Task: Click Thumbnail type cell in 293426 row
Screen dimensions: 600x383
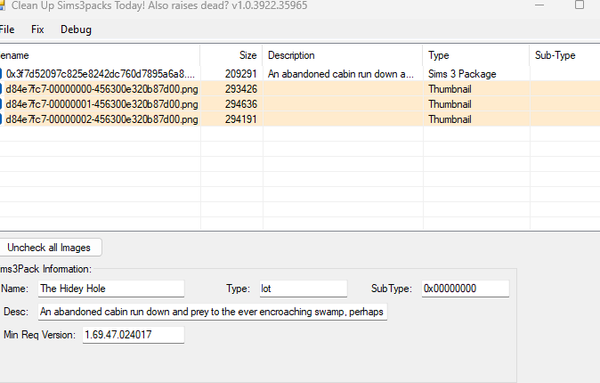Action: click(x=450, y=89)
